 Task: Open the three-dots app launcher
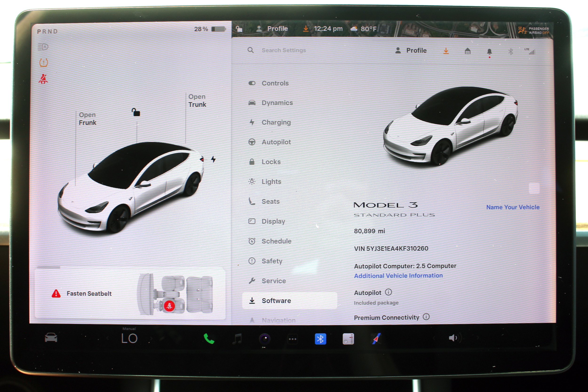pyautogui.click(x=293, y=339)
